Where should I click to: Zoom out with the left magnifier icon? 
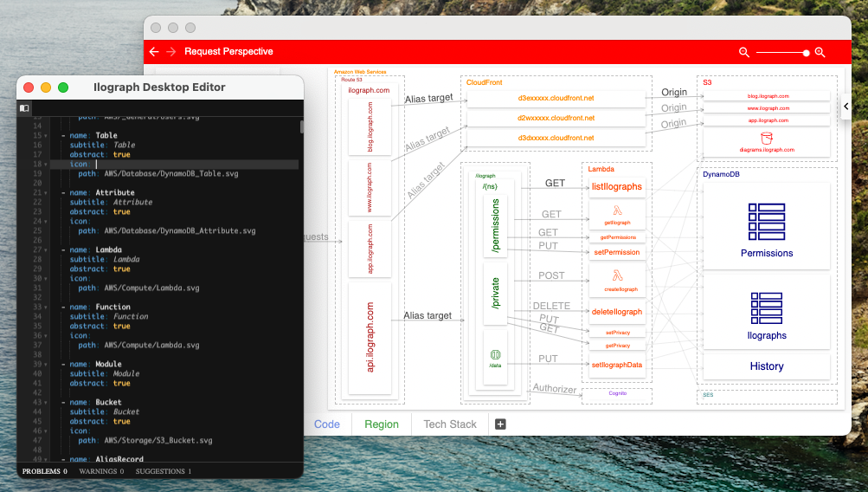click(744, 52)
